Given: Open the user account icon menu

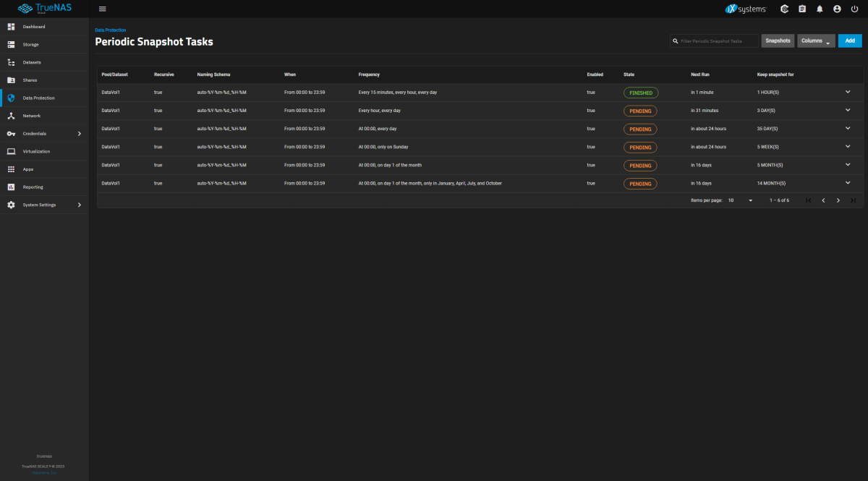Looking at the screenshot, I should pyautogui.click(x=837, y=9).
